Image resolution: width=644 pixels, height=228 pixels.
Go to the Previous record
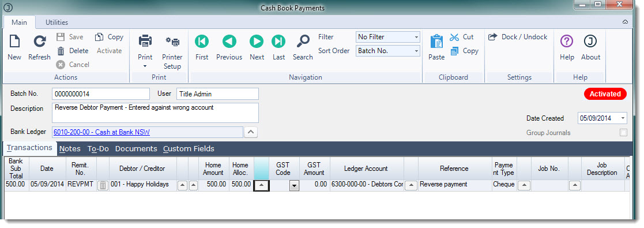(x=229, y=47)
